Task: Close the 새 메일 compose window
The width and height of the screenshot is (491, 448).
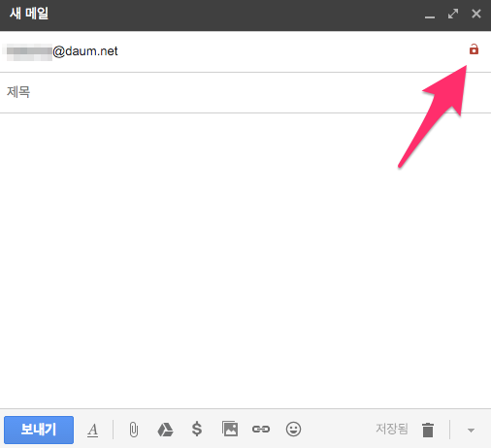Action: click(476, 14)
